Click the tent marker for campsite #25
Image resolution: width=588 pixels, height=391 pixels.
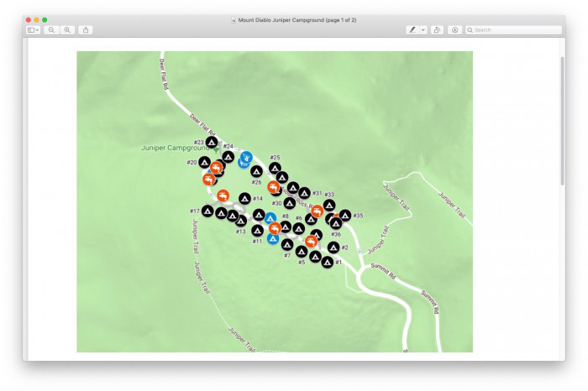pyautogui.click(x=275, y=168)
